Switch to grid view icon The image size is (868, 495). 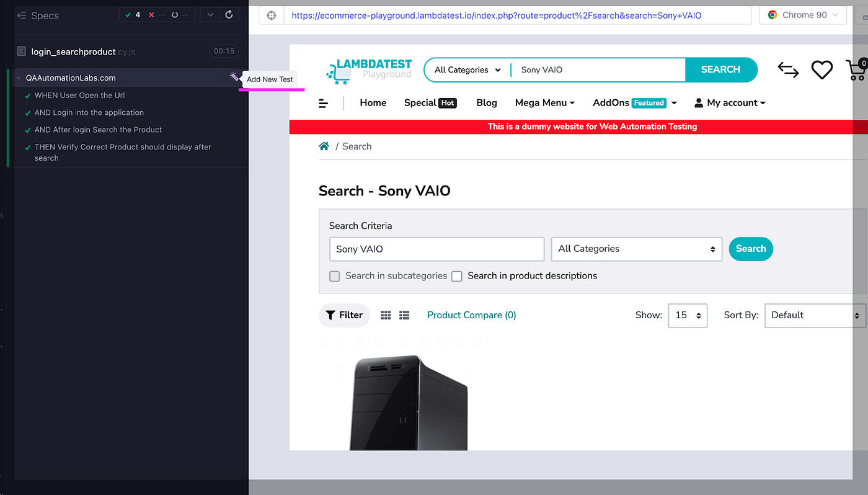pos(386,315)
